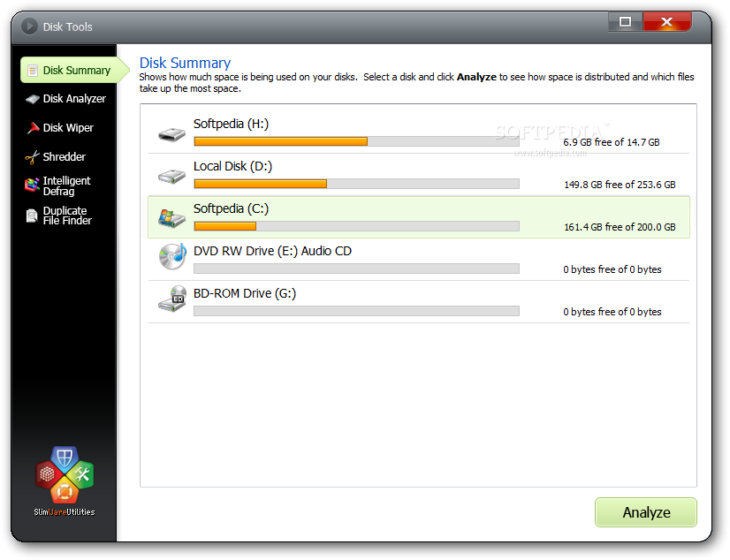The image size is (730, 560).
Task: Select the BD-ROM Drive (G:) label
Action: (x=245, y=293)
